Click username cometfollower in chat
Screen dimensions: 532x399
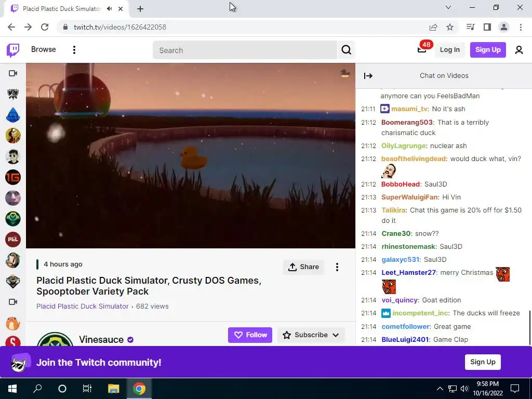405,326
